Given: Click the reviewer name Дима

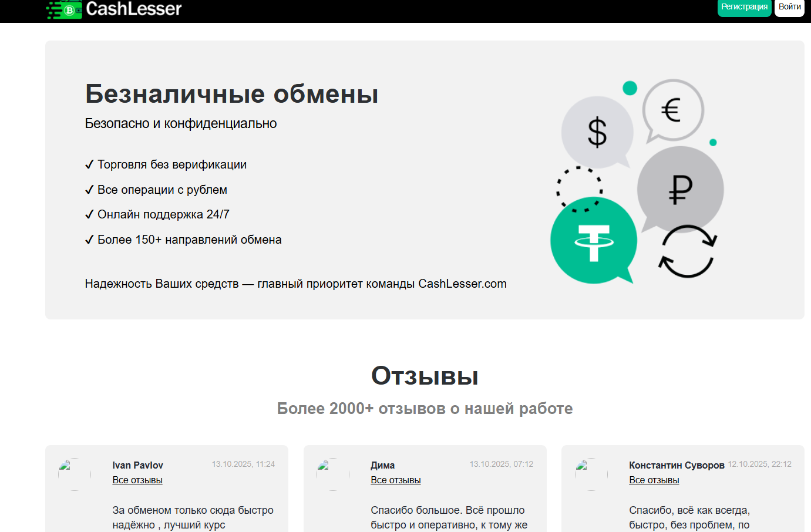Looking at the screenshot, I should coord(383,466).
